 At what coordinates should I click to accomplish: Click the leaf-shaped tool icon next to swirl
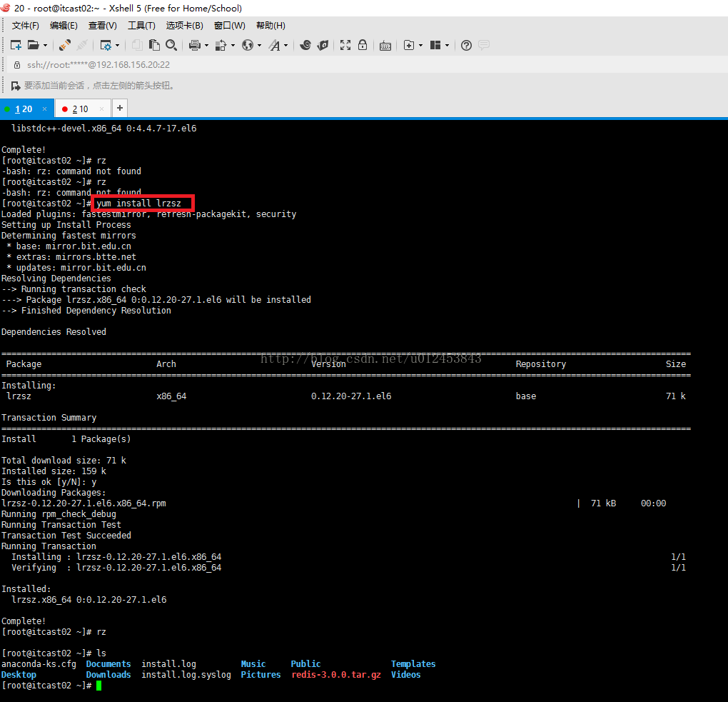(x=323, y=45)
